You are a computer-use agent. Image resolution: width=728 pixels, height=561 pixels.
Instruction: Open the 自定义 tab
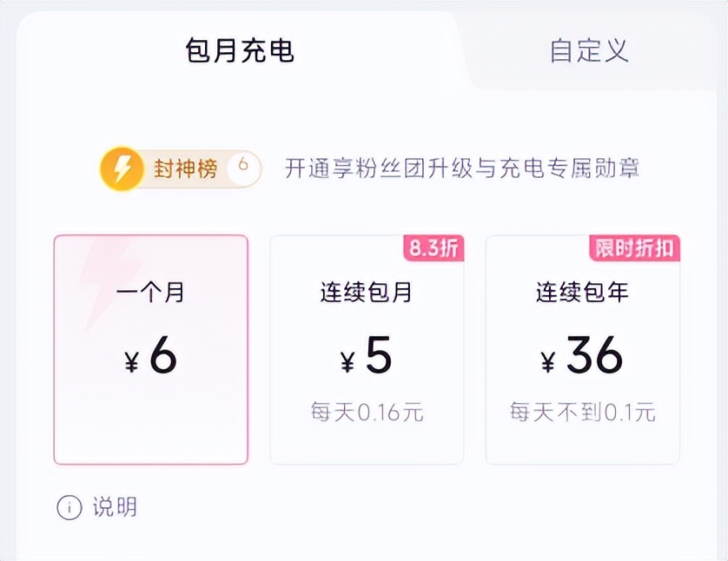[x=588, y=50]
